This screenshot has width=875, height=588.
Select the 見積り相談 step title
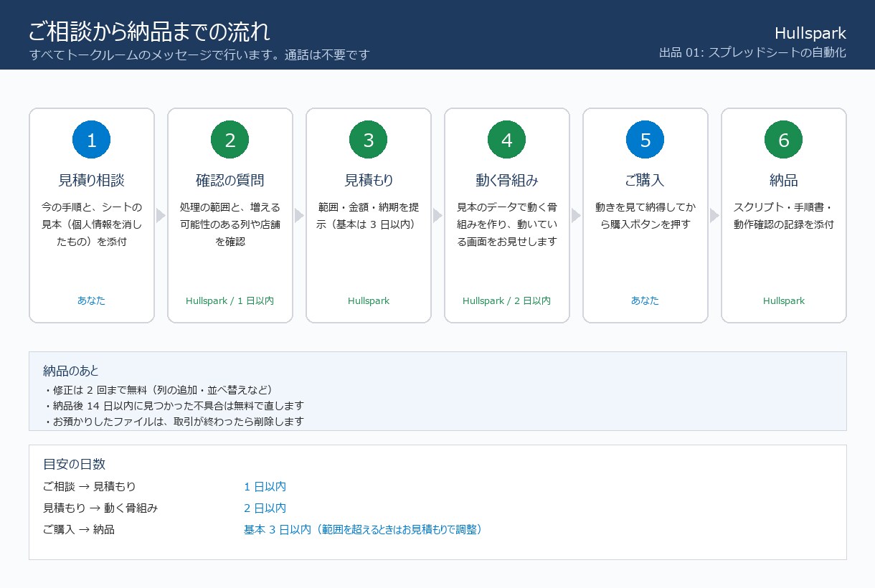[92, 180]
